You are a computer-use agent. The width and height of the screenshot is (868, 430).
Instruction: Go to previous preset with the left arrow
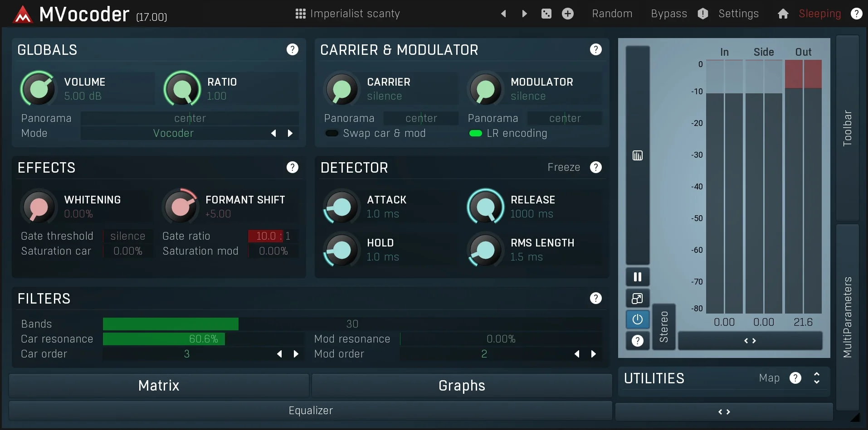pos(504,14)
